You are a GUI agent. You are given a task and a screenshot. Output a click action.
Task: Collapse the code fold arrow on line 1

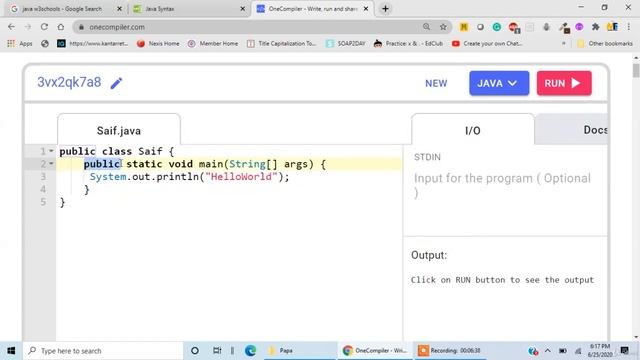click(51, 151)
